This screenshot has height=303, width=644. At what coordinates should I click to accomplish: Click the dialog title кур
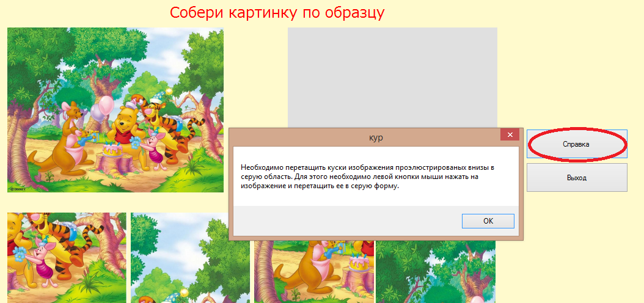click(376, 138)
